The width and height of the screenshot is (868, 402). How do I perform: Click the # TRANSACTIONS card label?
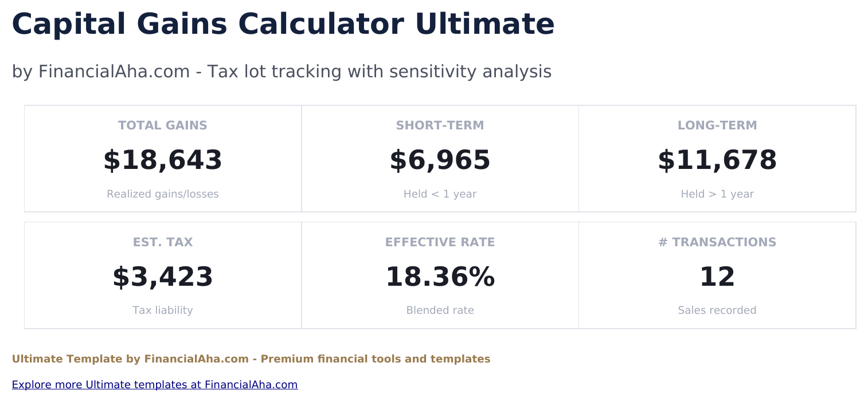(717, 242)
